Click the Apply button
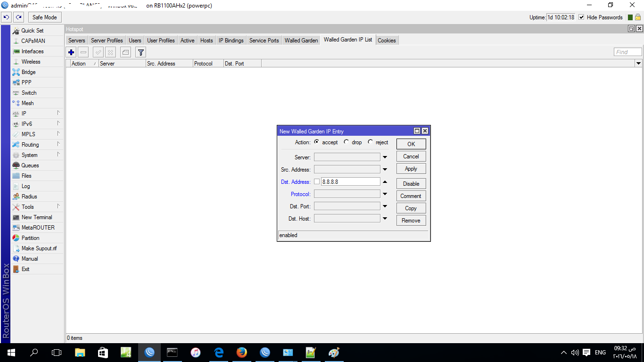Image resolution: width=644 pixels, height=362 pixels. coord(411,169)
